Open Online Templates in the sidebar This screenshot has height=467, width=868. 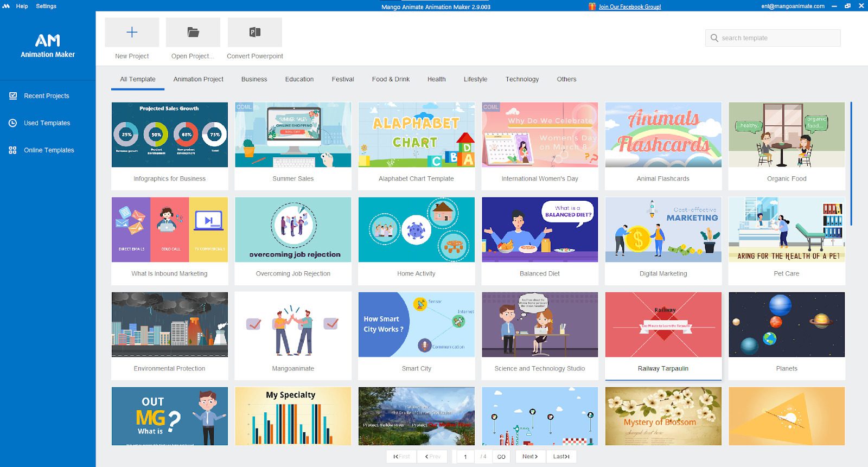coord(49,150)
